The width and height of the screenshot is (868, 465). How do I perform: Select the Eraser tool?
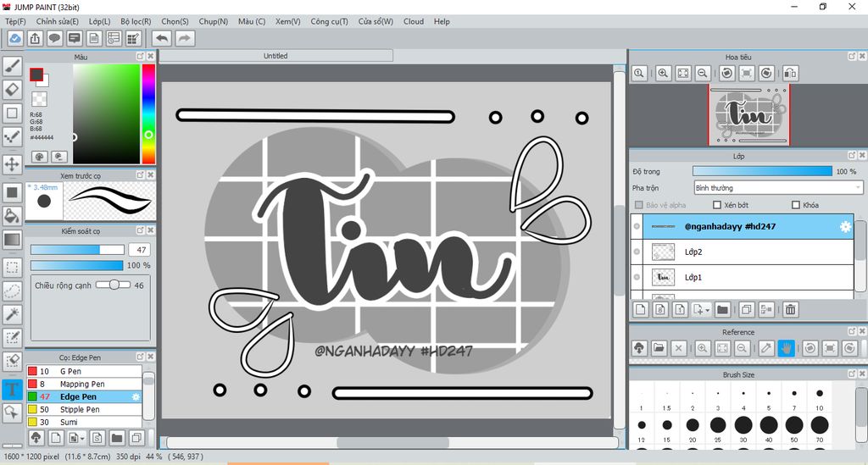[x=12, y=89]
